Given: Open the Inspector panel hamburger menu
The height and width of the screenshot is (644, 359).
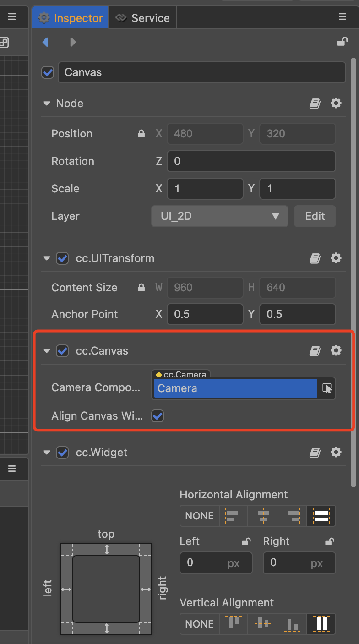Looking at the screenshot, I should 343,17.
